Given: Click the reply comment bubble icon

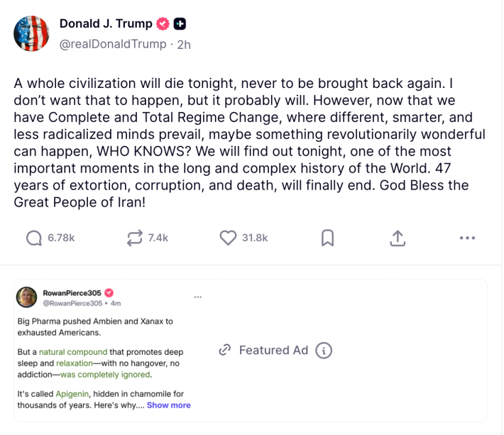Looking at the screenshot, I should click(x=33, y=238).
